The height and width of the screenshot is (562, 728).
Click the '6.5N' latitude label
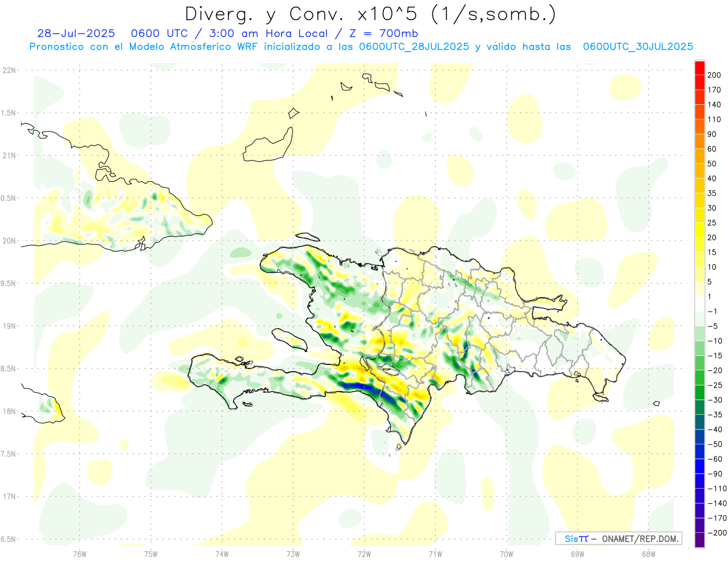point(9,539)
